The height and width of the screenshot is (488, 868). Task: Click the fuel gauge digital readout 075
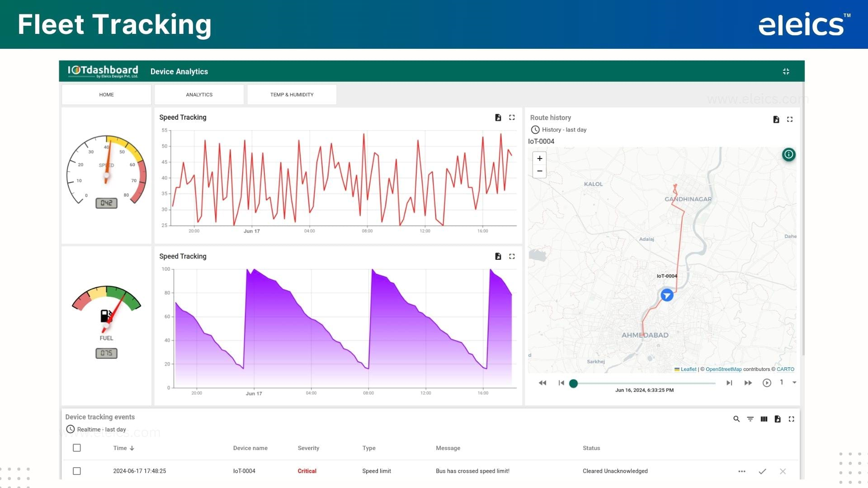[x=106, y=353]
